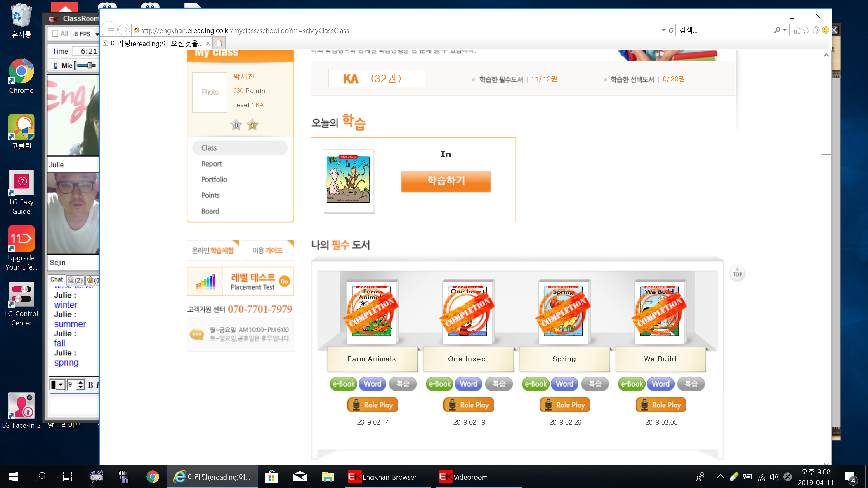Screen dimensions: 868x488
Task: Click the 검색 search field
Action: coord(724,30)
